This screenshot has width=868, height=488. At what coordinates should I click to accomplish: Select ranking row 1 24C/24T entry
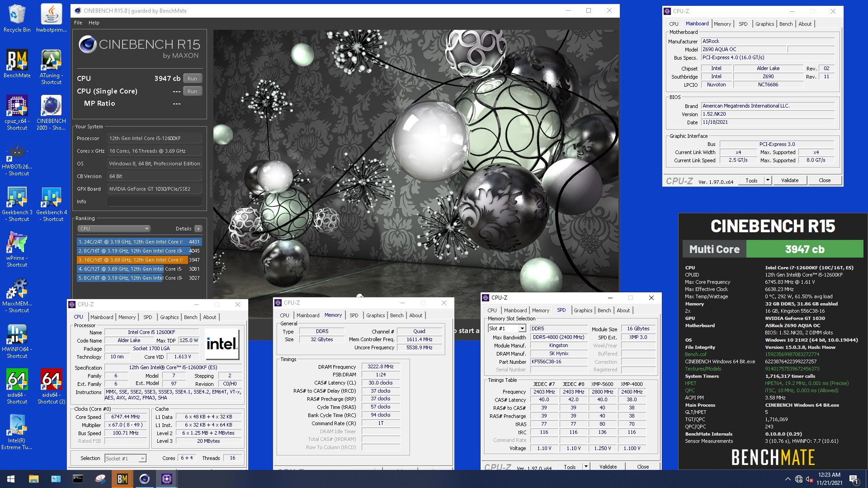[139, 242]
